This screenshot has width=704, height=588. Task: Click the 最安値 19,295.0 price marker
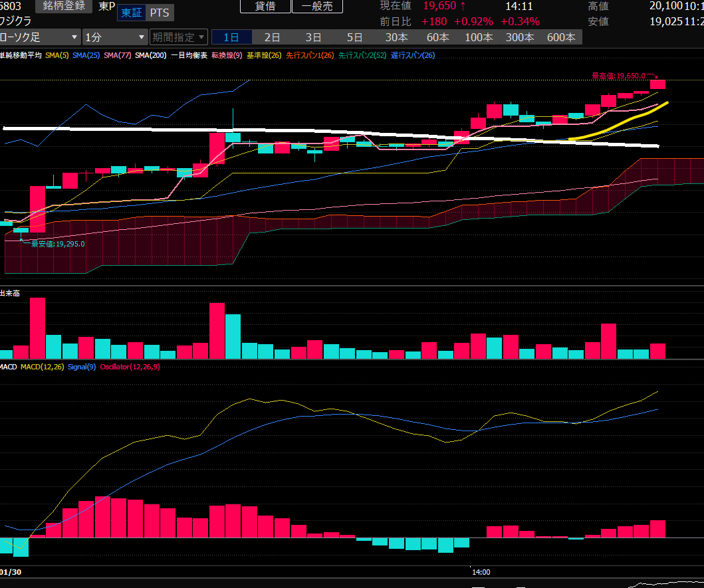58,244
